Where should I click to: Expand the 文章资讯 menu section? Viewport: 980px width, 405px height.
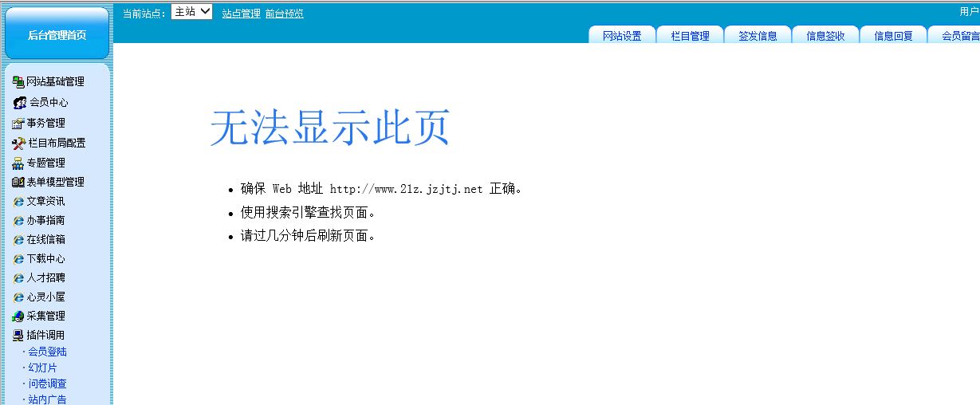(45, 201)
